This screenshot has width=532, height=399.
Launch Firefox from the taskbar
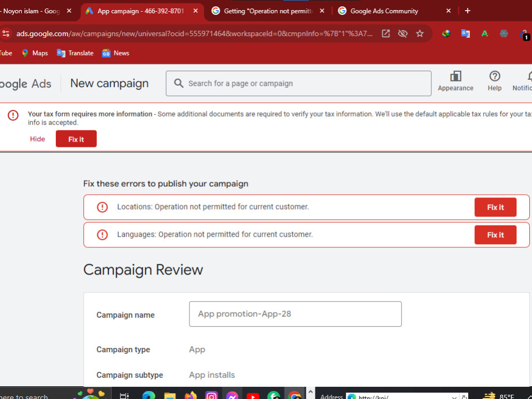[190, 396]
